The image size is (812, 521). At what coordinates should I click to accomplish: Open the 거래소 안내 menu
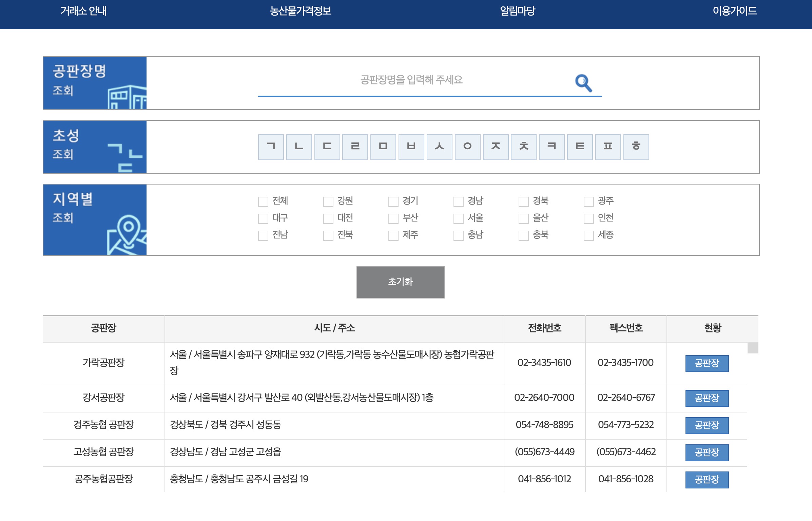pos(83,11)
